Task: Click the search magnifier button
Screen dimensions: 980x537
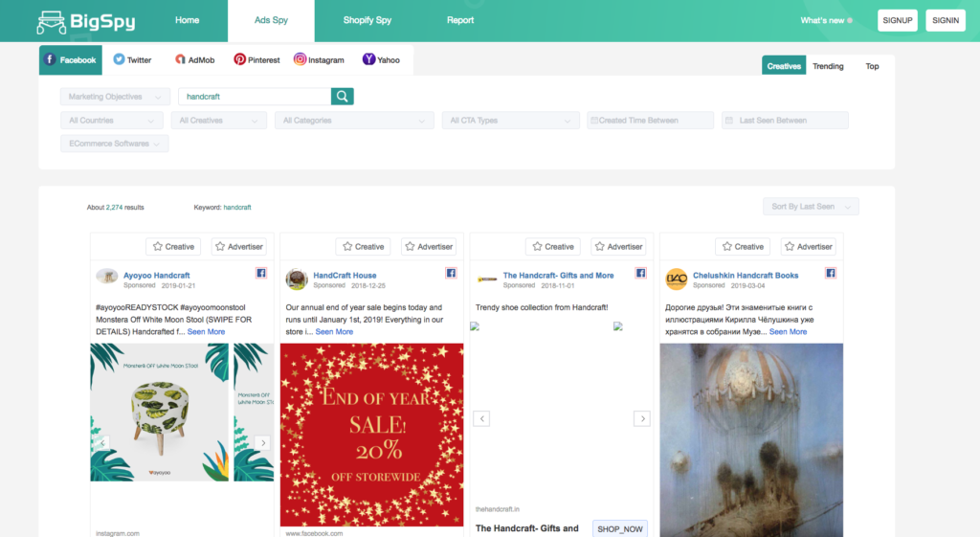Action: (x=342, y=97)
